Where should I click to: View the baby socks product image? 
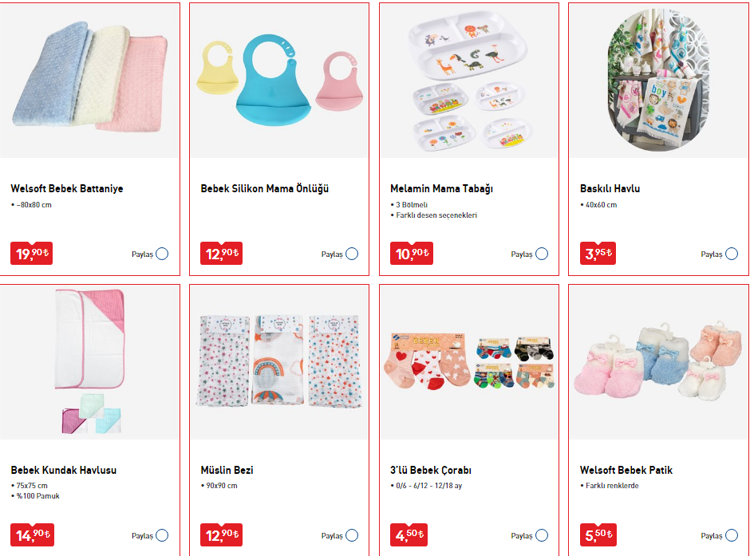(x=469, y=362)
